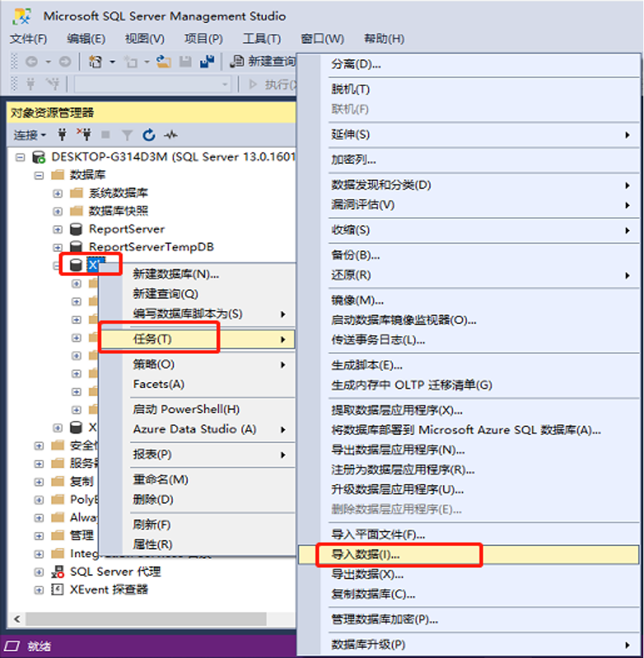Open the 窗口(W) menu
This screenshot has height=658, width=644.
click(322, 39)
